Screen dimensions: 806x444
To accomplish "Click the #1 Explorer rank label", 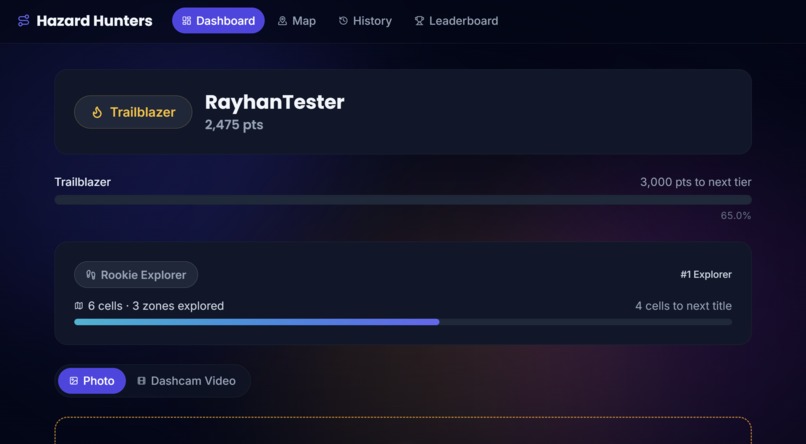I will [x=706, y=274].
